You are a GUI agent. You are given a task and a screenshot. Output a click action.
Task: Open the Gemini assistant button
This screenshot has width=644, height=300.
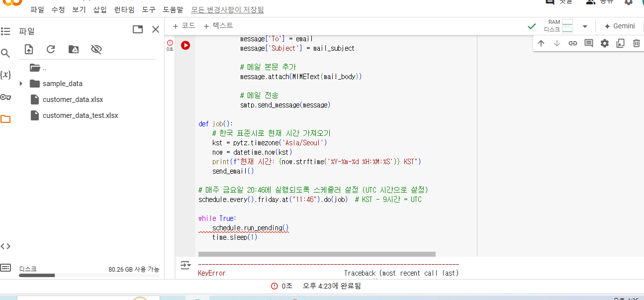[620, 26]
